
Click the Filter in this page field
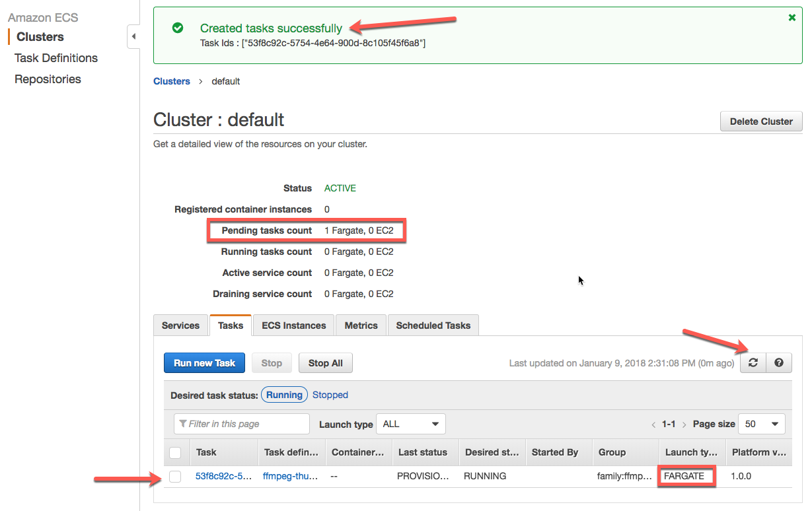click(x=242, y=424)
